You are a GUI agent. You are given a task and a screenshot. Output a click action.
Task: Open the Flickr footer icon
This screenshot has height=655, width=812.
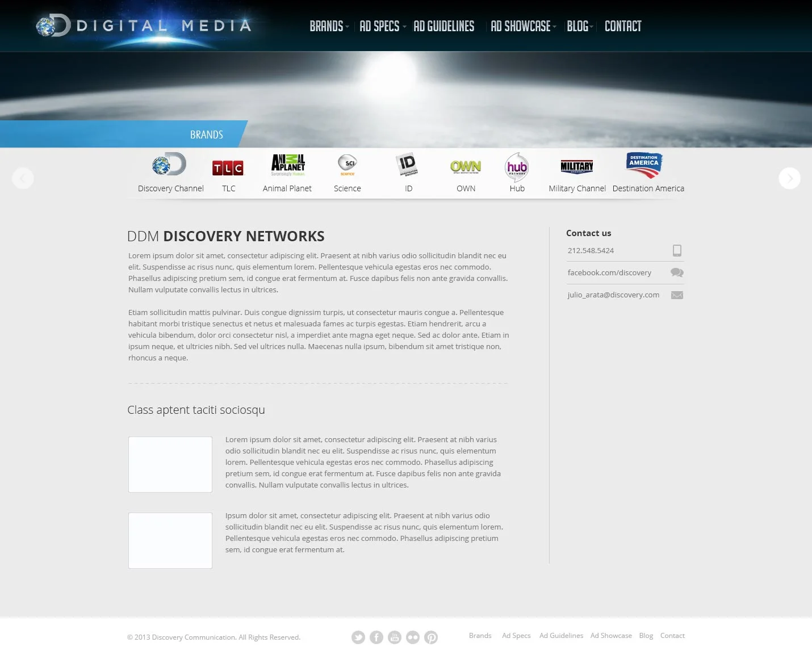tap(413, 637)
